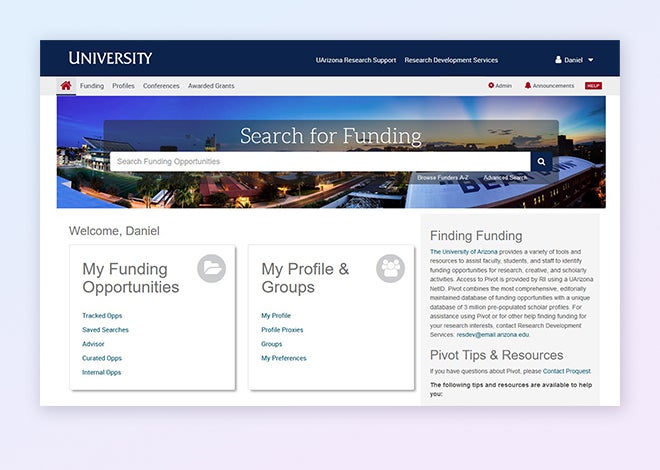
Task: Click the magnifying glass search button
Action: pos(541,161)
